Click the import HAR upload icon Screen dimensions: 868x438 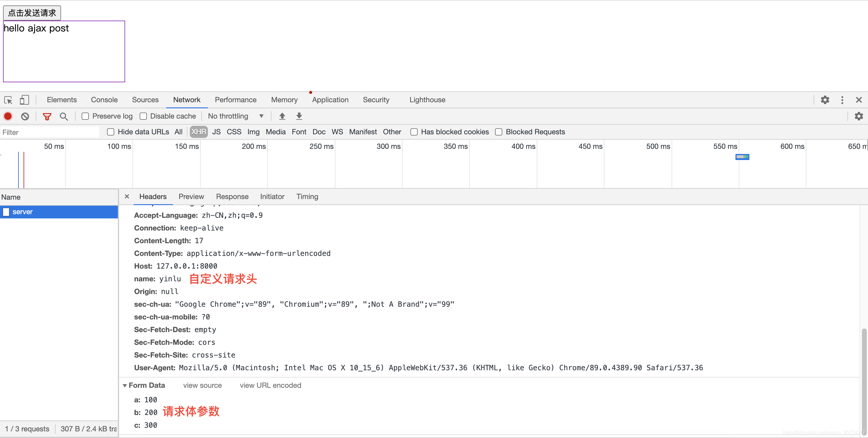tap(282, 116)
